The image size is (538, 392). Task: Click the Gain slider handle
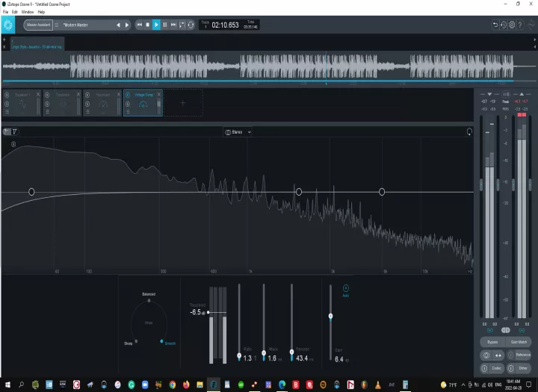coord(330,316)
